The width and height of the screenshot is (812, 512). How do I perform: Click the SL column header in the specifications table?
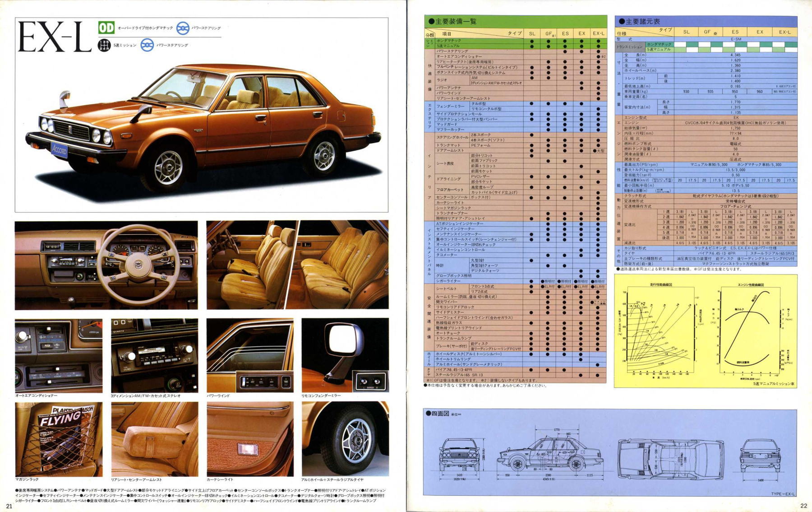pyautogui.click(x=686, y=32)
